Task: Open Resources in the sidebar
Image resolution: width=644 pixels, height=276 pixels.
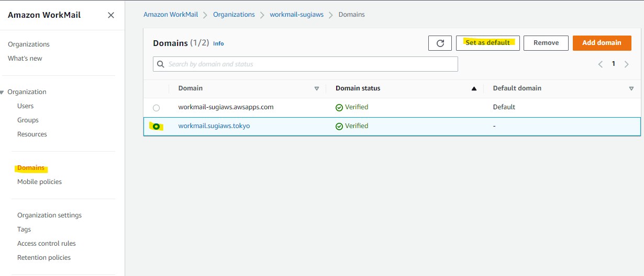Action: [x=32, y=134]
